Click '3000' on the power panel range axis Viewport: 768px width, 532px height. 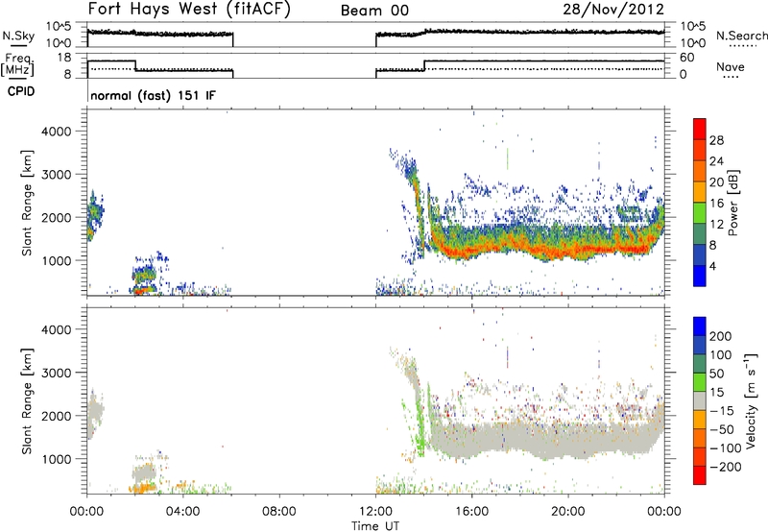(x=57, y=175)
